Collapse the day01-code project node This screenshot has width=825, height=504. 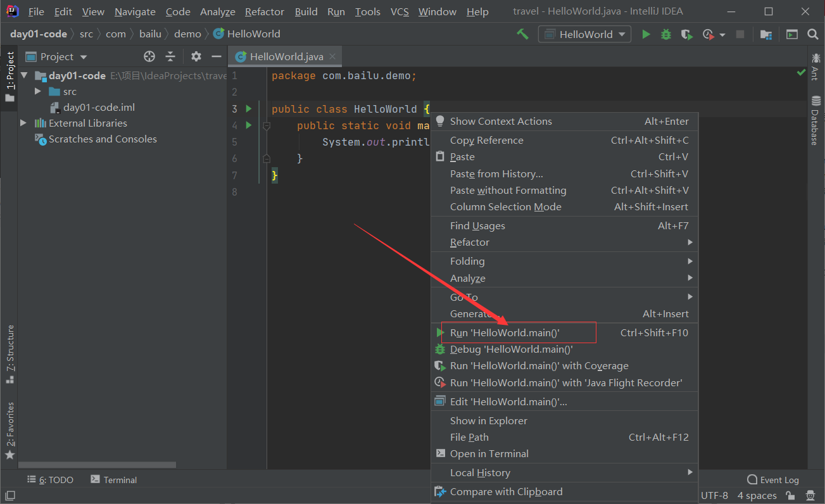click(24, 75)
